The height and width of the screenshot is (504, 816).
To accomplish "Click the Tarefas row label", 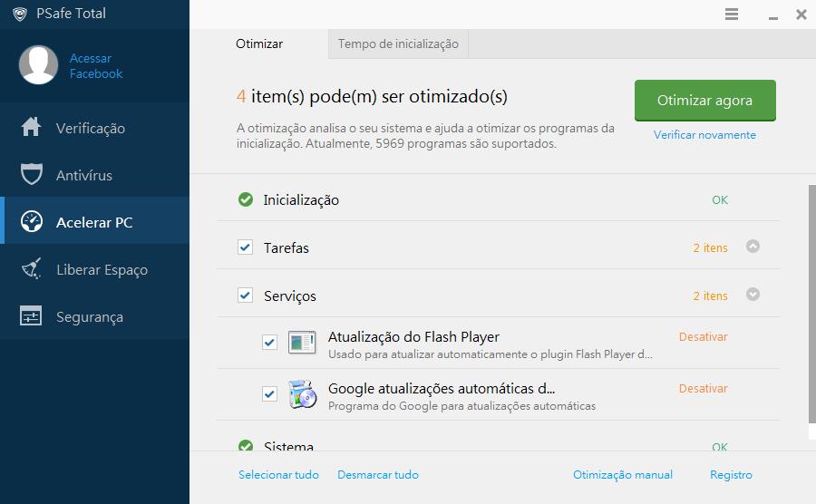I will click(286, 248).
